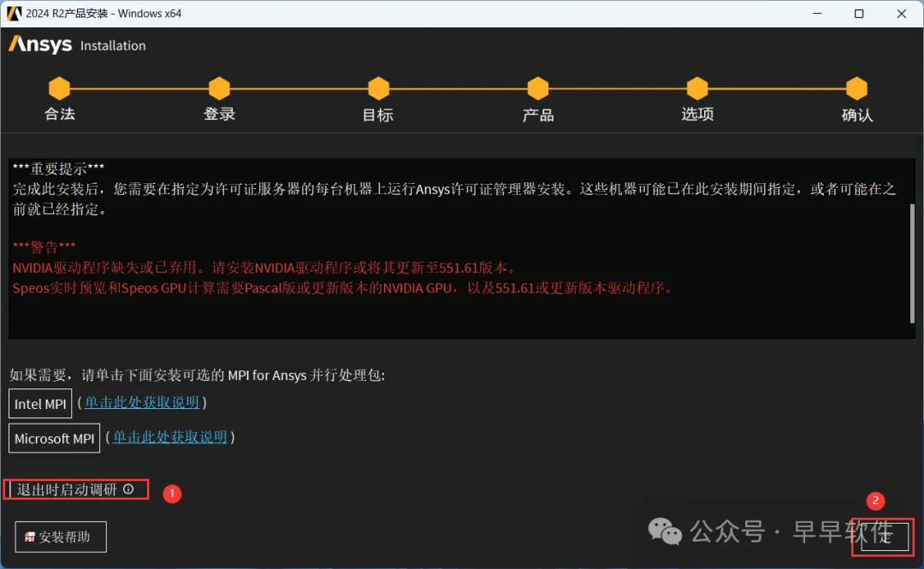
Task: Click the 2024 R2产品安装 window title text
Action: point(104,14)
